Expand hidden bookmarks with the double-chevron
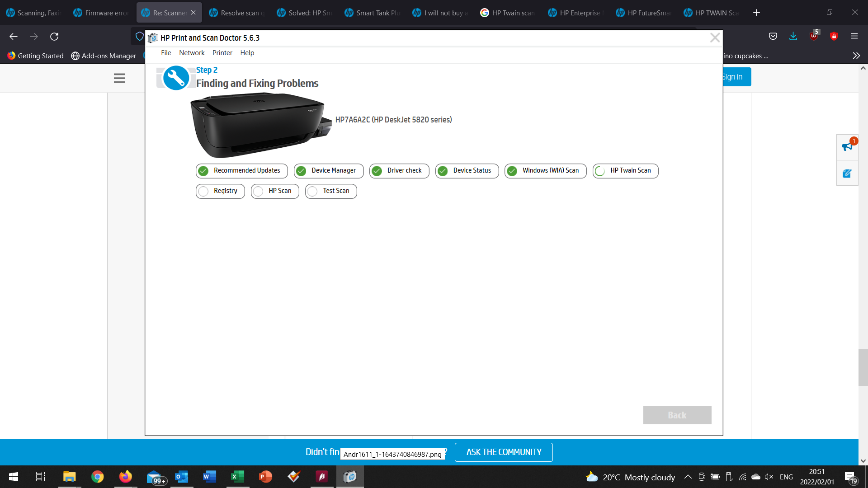 tap(856, 56)
